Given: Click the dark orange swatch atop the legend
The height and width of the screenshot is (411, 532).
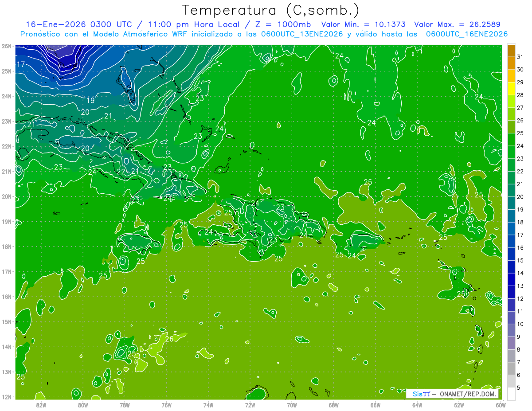Looking at the screenshot, I should tap(511, 51).
